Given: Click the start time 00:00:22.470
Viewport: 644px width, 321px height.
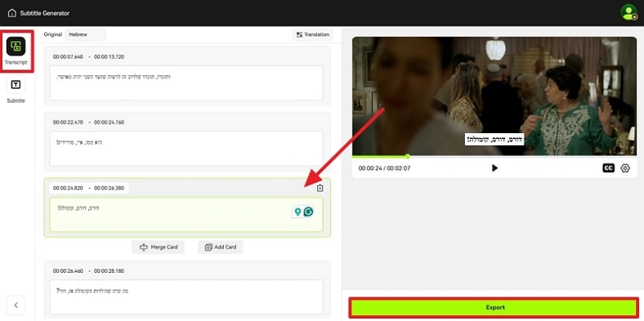Looking at the screenshot, I should [68, 123].
